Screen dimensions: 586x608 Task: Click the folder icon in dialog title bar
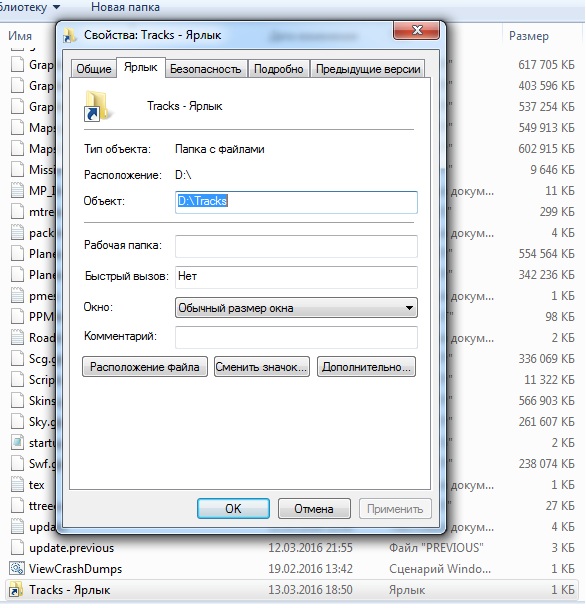[x=69, y=35]
